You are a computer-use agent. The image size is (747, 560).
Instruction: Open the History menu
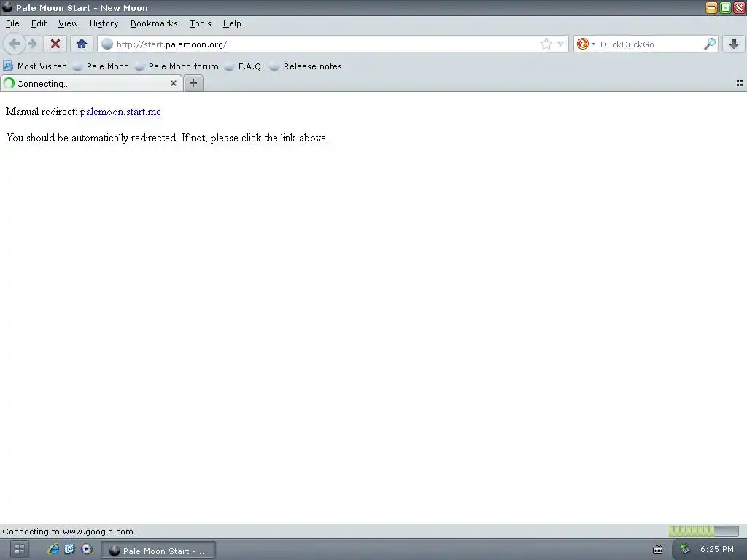(104, 23)
